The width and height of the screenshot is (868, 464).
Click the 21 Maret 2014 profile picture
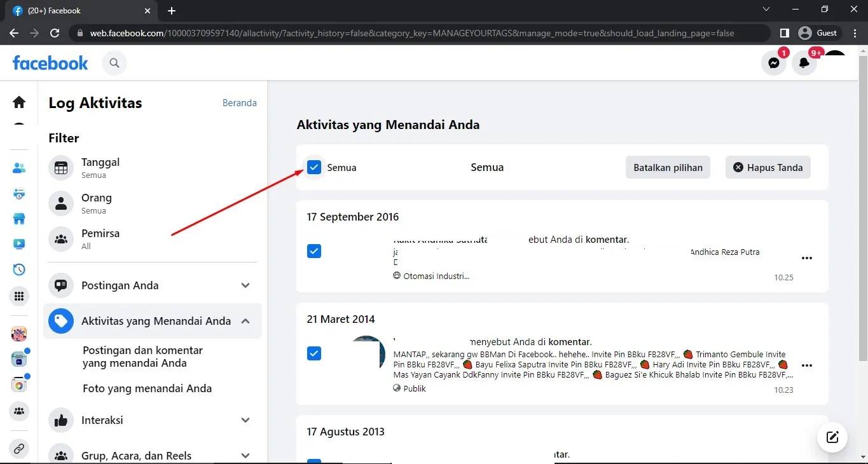point(368,353)
